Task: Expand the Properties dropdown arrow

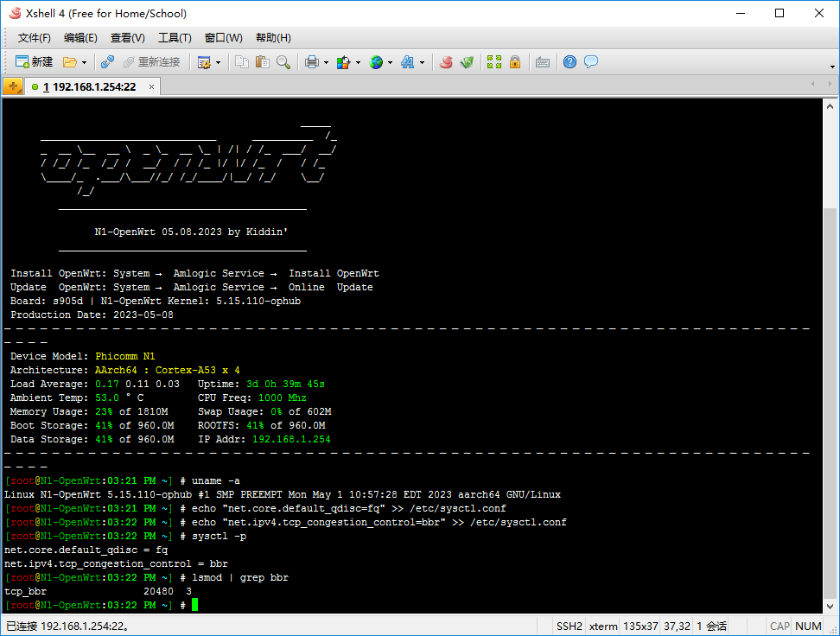Action: [218, 63]
